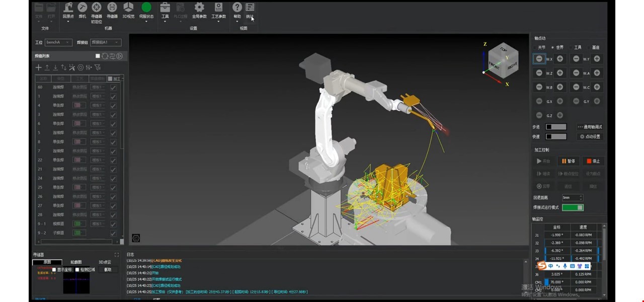Viewport: 644px width, 302px height.
Task: Enable the 检测区域 checkbox
Action: coord(77,270)
